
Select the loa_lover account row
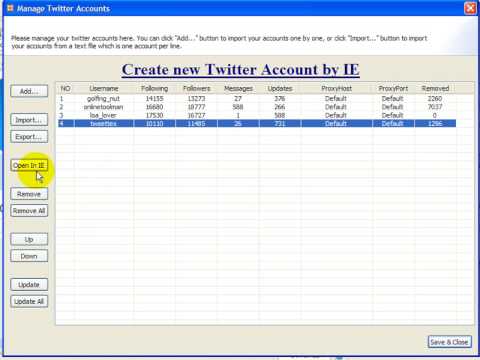257,115
